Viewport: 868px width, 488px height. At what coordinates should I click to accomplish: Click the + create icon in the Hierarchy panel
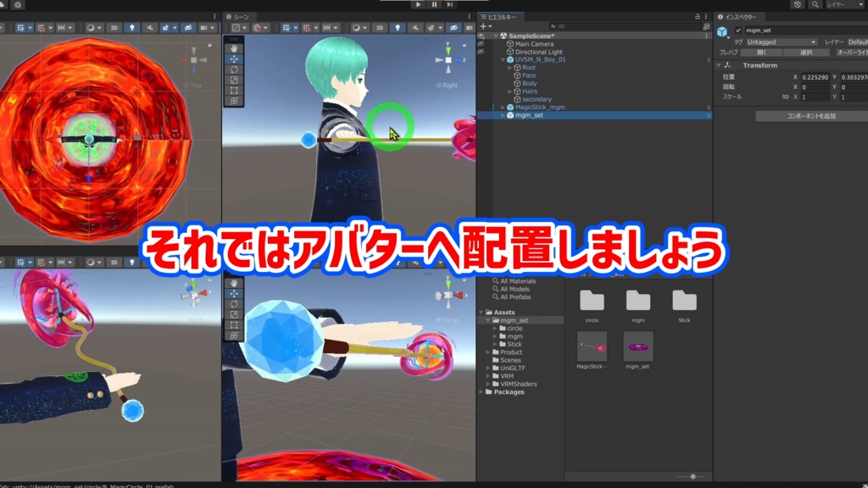coord(482,25)
